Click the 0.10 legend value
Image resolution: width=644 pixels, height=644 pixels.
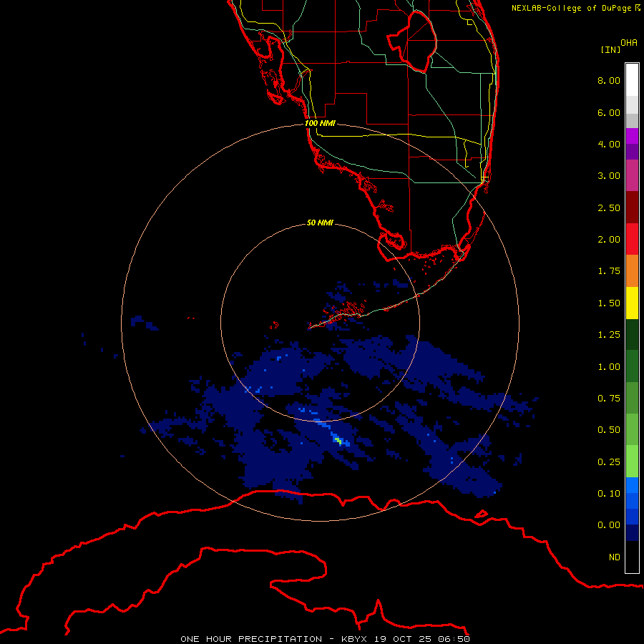coord(609,494)
